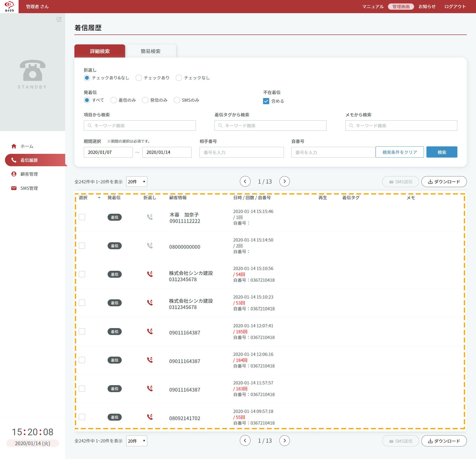The image size is (476, 459).
Task: Click 着信 badge in 08092141702 row
Action: coord(115,417)
